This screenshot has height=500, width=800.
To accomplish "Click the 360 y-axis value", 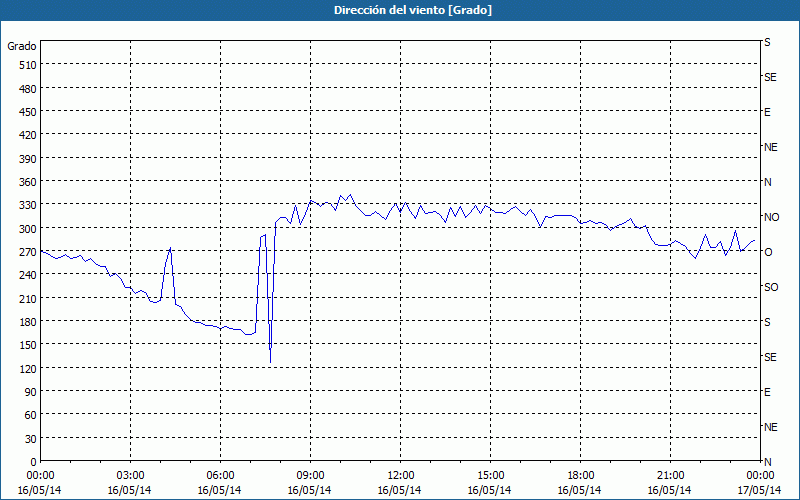I will 28,182.
